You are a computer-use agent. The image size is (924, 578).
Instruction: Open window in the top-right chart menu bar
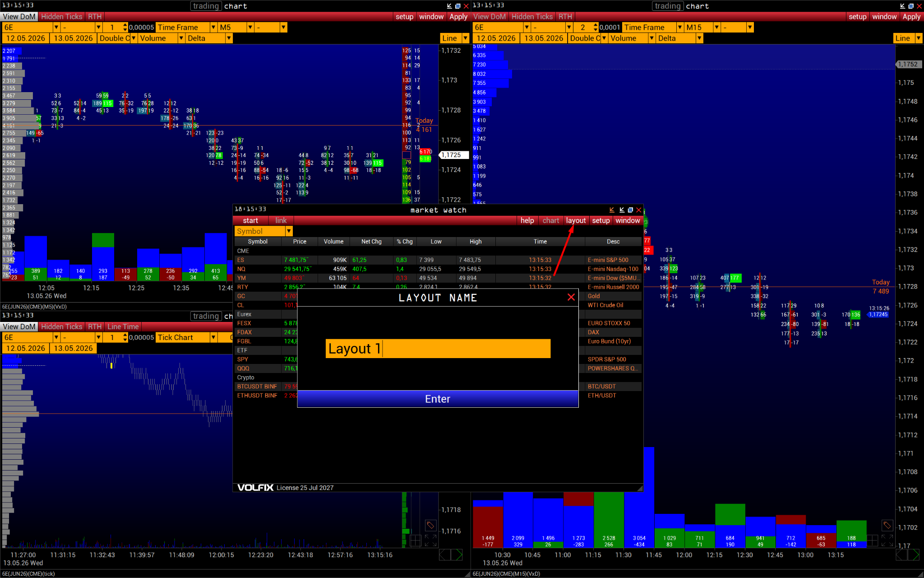tap(884, 17)
